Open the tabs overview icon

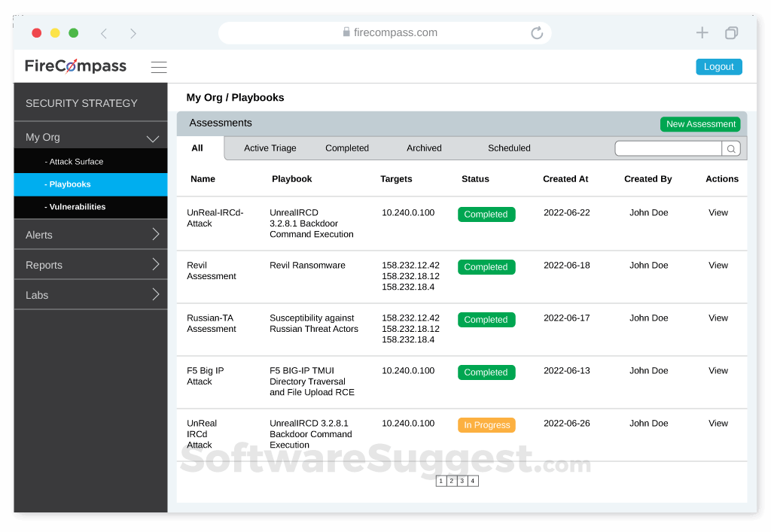pos(731,33)
